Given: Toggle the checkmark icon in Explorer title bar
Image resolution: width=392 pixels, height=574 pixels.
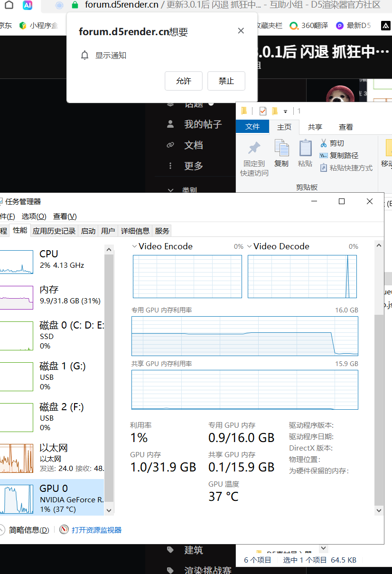Looking at the screenshot, I should pos(263,111).
